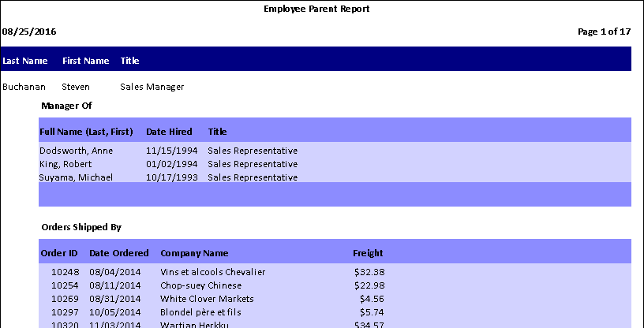Screen dimensions: 644x328
Task: Click the Company Name column header
Action: [194, 253]
